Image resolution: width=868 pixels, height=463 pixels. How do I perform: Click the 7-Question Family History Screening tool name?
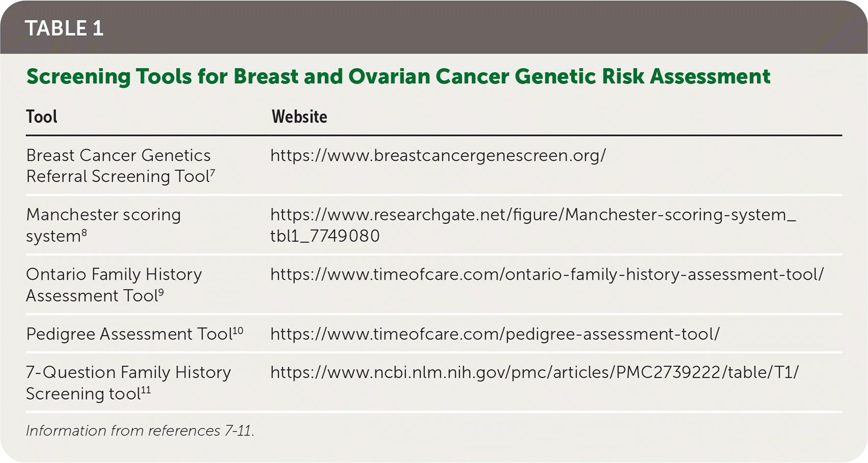point(128,383)
